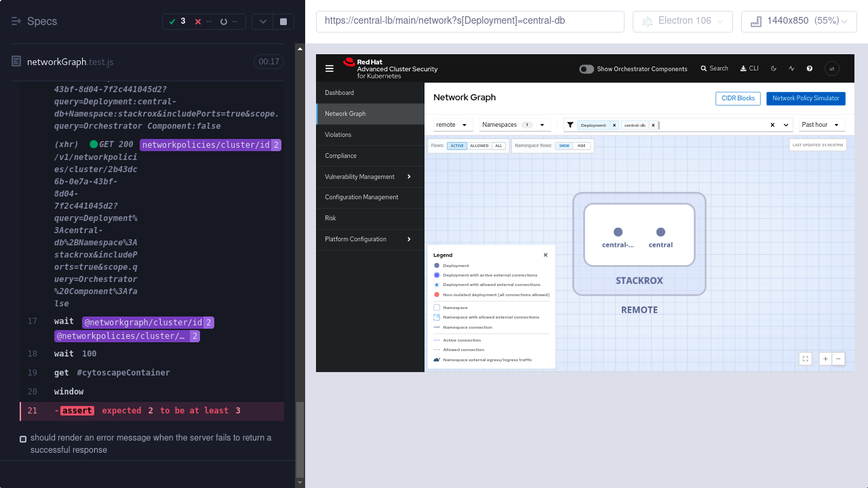Image resolution: width=868 pixels, height=488 pixels.
Task: Click the fit-to-screen graph icon
Action: click(806, 359)
